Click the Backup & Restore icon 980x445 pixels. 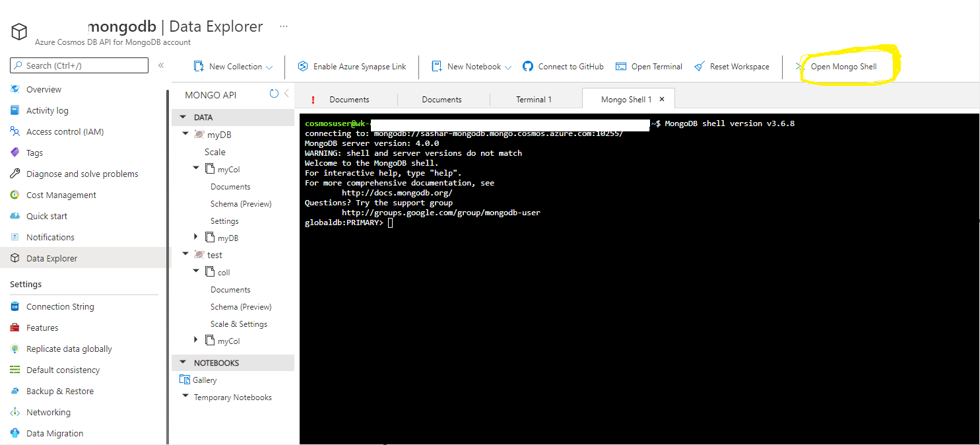[15, 391]
